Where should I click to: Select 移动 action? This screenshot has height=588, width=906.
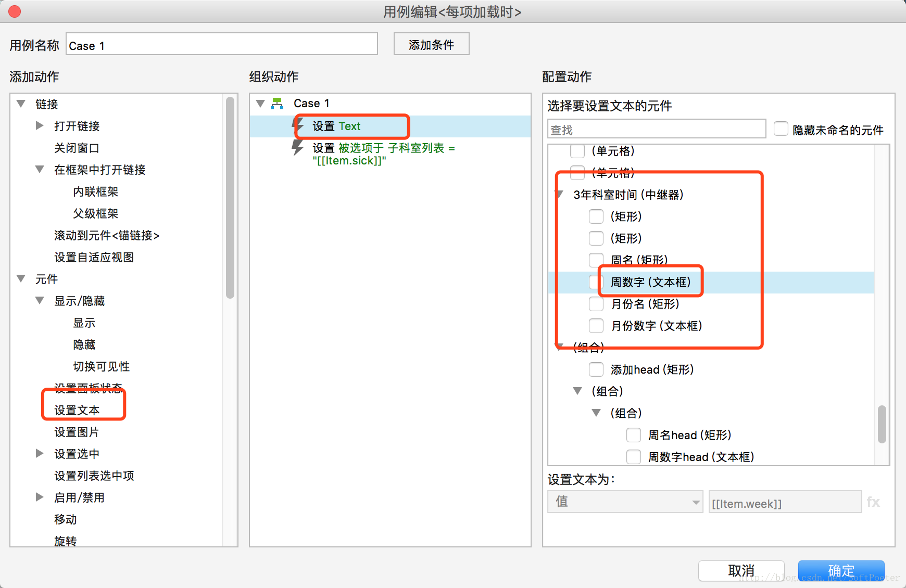click(x=66, y=519)
